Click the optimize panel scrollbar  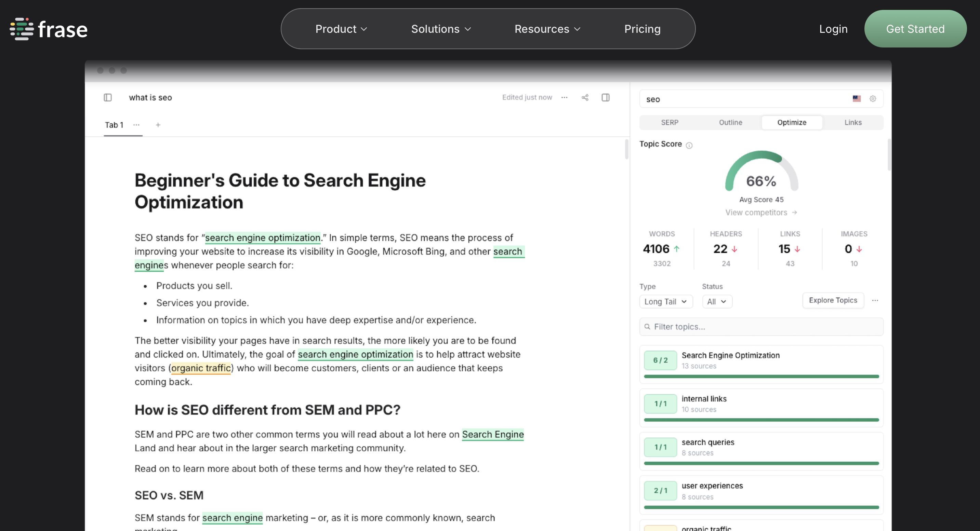tap(889, 155)
